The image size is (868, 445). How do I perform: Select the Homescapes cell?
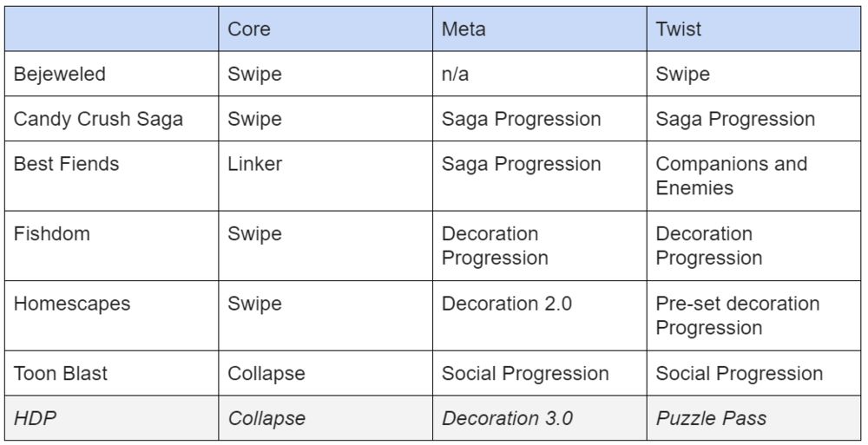point(111,316)
